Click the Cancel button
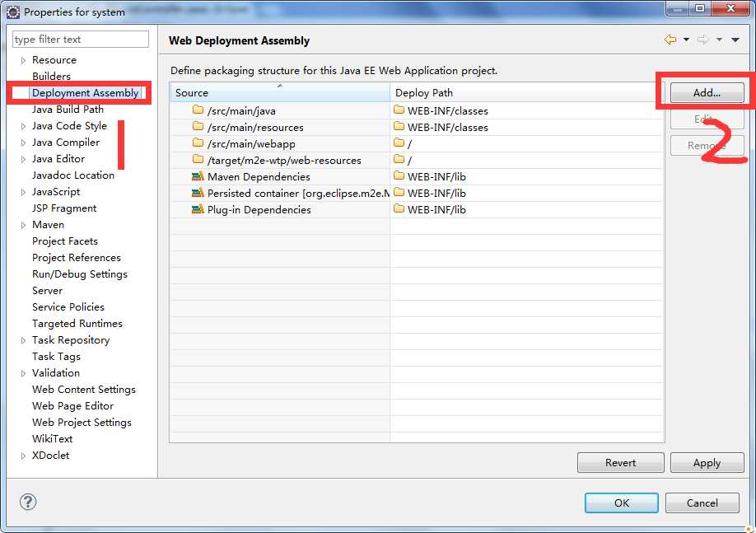Viewport: 756px width, 533px height. click(702, 503)
